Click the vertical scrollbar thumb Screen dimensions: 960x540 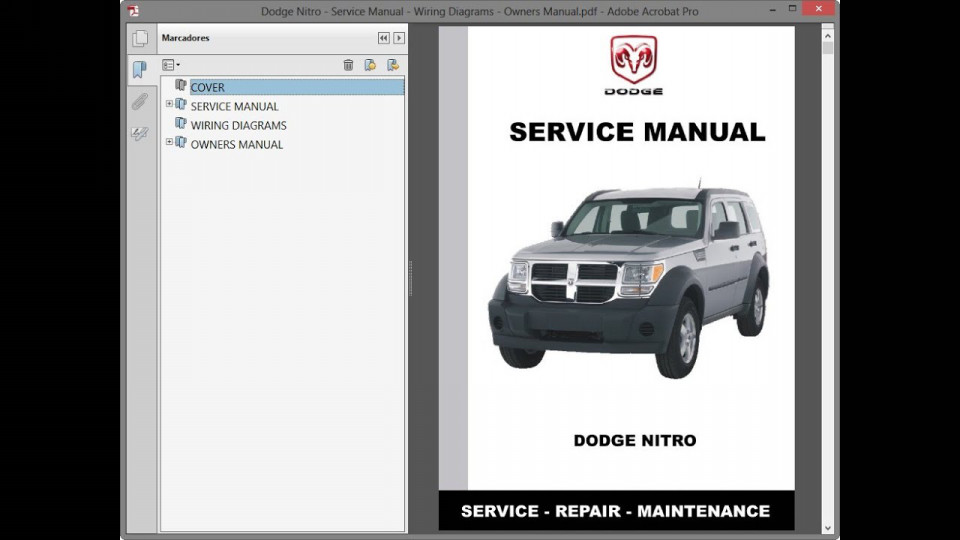tap(828, 48)
